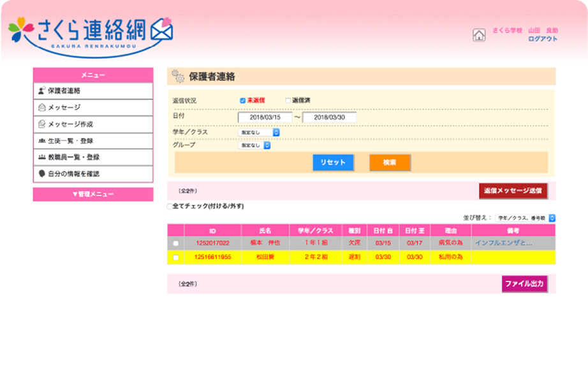The width and height of the screenshot is (588, 378).
Task: Click the 学年/クラス column header
Action: [316, 231]
